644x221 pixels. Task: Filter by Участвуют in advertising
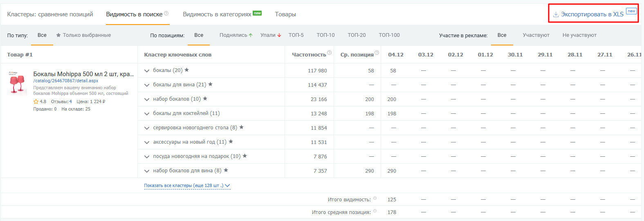pyautogui.click(x=536, y=35)
